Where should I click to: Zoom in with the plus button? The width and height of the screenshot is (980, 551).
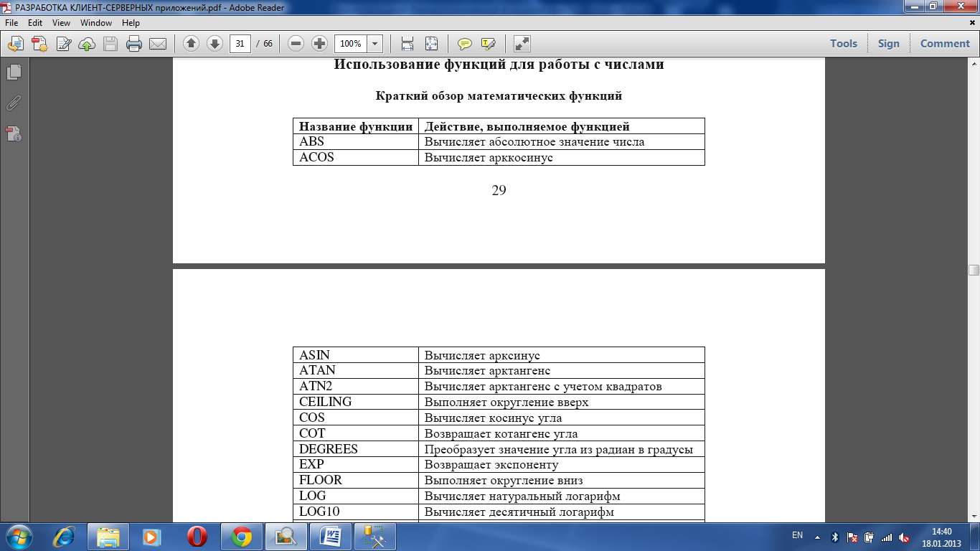[x=320, y=44]
